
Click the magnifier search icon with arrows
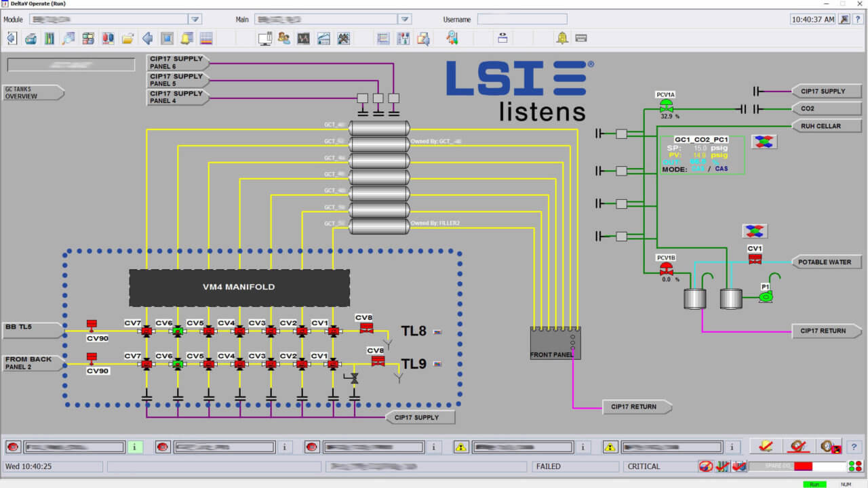click(452, 39)
